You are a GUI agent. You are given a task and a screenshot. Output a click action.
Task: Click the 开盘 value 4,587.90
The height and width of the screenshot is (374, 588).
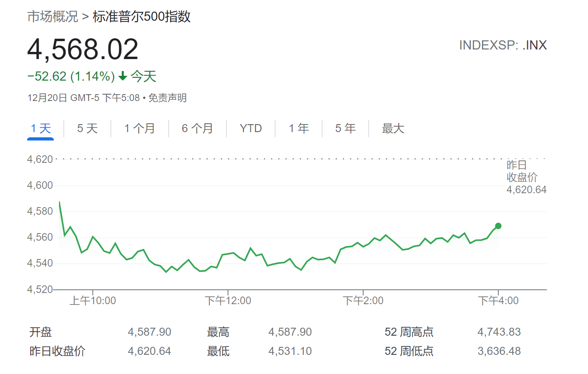pos(149,332)
